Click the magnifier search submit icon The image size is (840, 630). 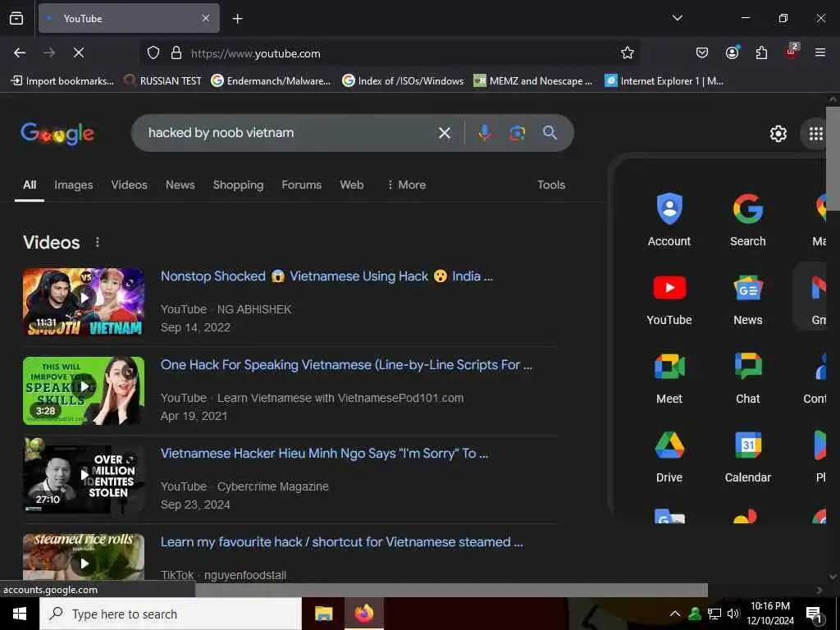click(x=550, y=133)
